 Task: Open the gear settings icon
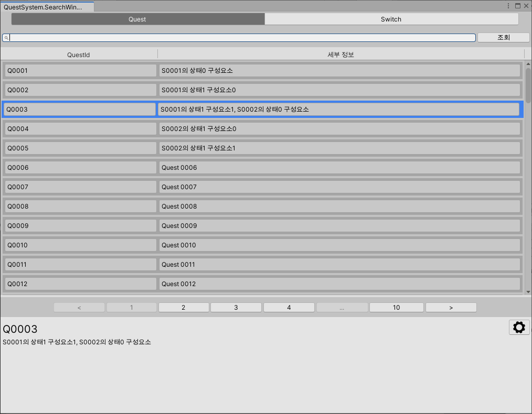tap(519, 328)
